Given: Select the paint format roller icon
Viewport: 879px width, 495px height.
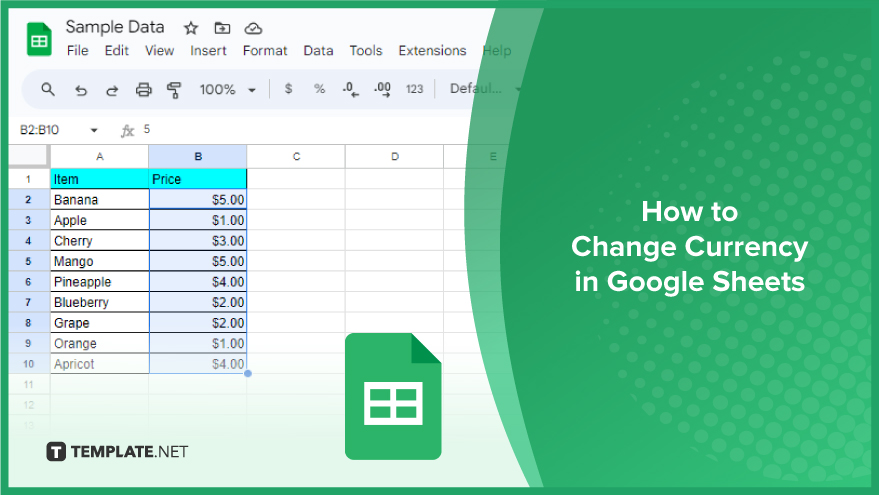Looking at the screenshot, I should [174, 90].
